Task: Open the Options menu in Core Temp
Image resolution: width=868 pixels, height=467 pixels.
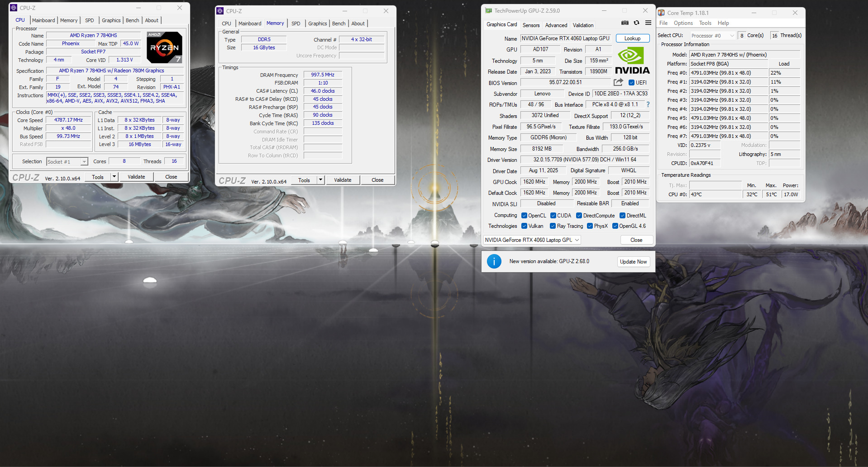Action: click(683, 23)
